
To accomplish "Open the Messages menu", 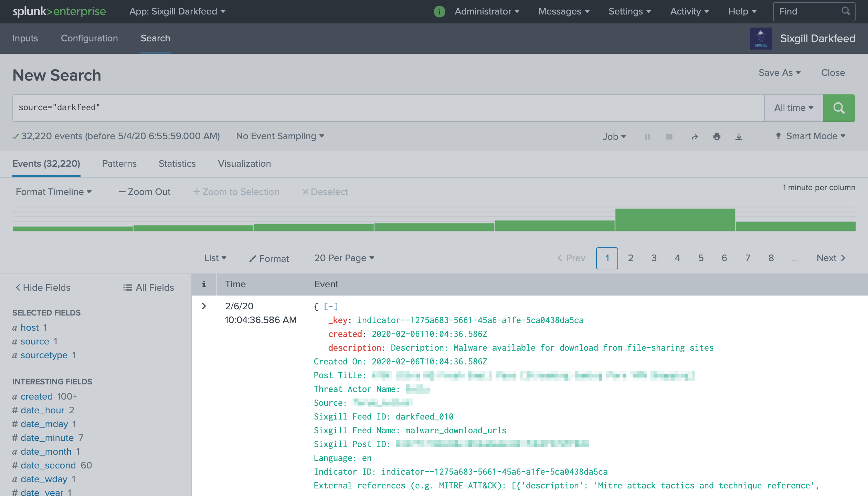I will 564,11.
